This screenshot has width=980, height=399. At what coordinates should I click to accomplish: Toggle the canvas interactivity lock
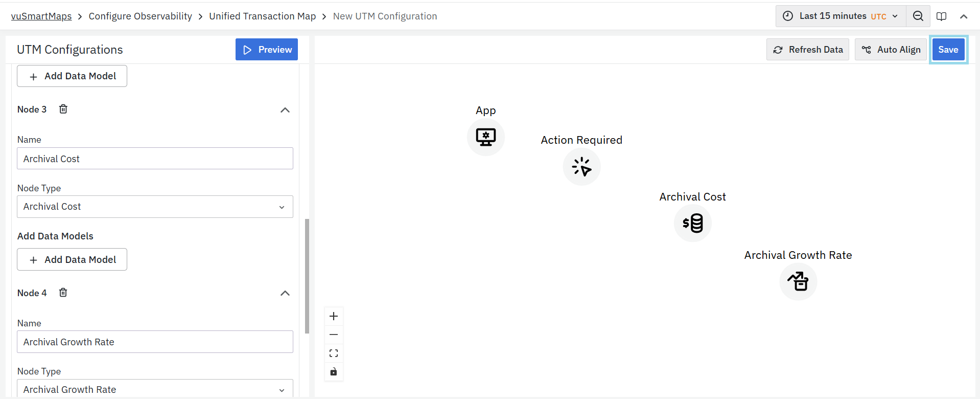[334, 371]
